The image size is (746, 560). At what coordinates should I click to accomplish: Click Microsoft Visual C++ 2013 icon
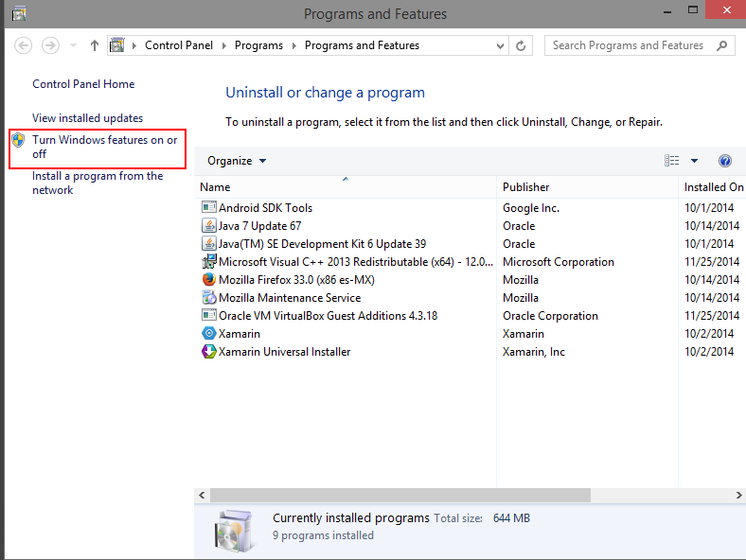coord(208,261)
